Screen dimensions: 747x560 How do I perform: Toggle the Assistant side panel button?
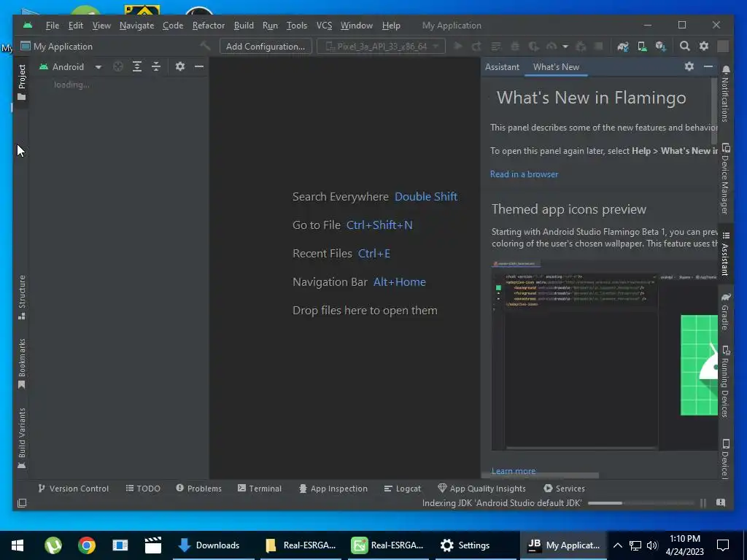(x=725, y=254)
